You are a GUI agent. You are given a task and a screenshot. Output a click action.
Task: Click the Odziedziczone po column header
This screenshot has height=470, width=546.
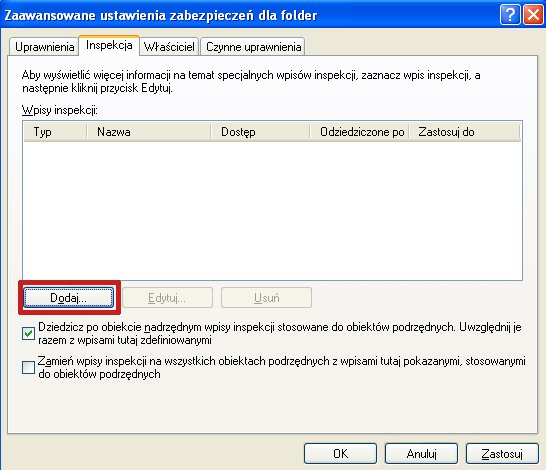coord(359,132)
